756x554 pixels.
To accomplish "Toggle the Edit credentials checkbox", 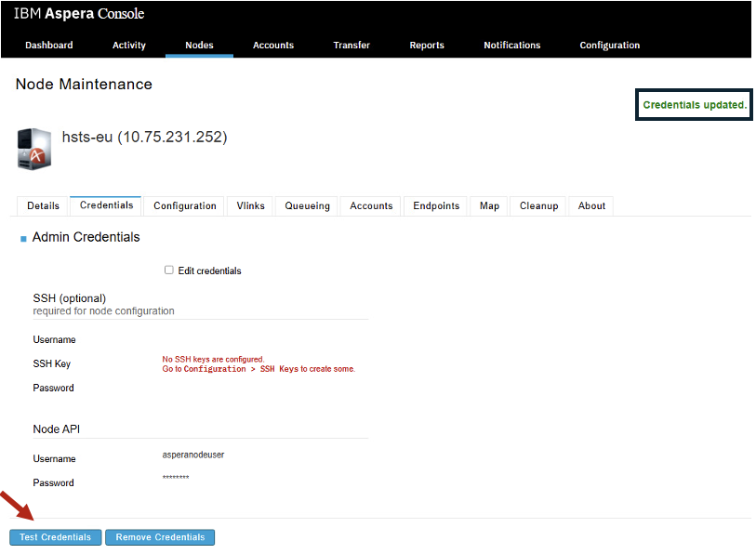I will tap(168, 270).
